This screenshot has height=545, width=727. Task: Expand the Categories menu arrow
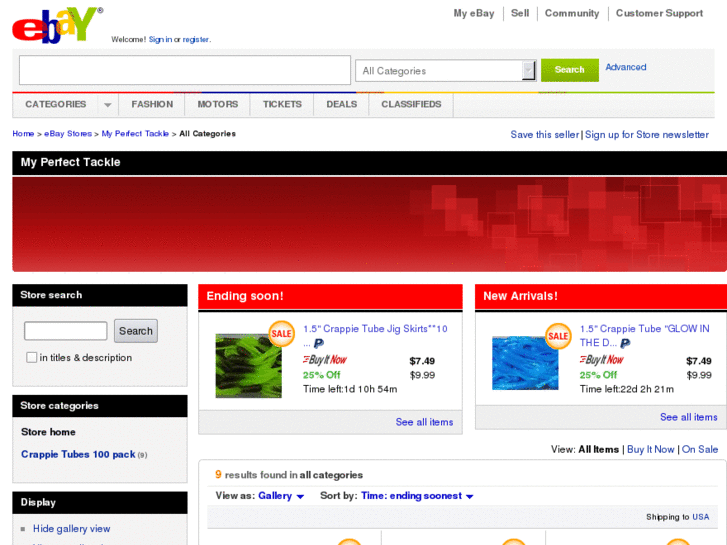[108, 105]
